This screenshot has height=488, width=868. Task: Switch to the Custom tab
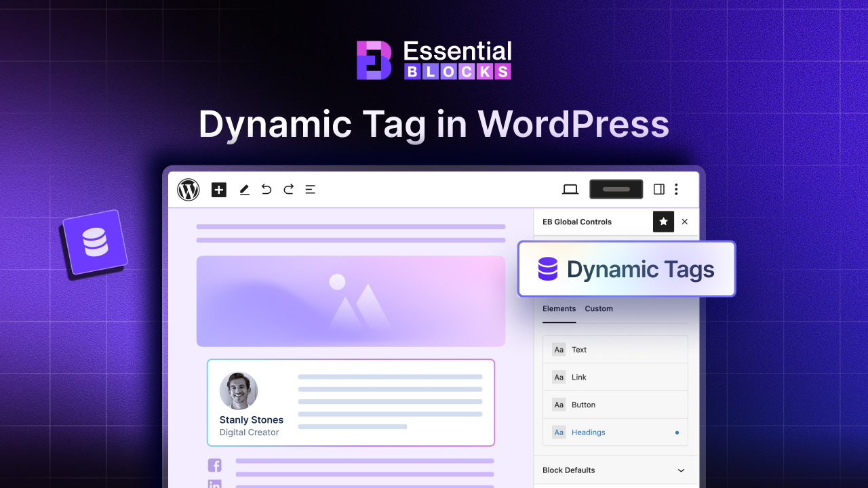click(599, 308)
